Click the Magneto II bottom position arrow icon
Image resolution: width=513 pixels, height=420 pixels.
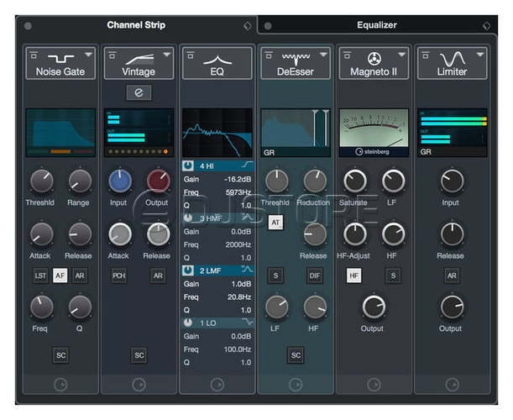pos(374,385)
